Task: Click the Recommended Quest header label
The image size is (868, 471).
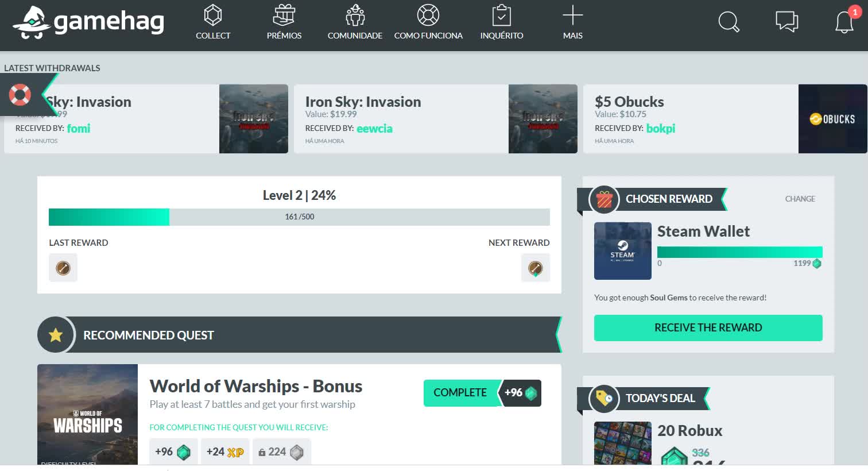Action: coord(149,335)
